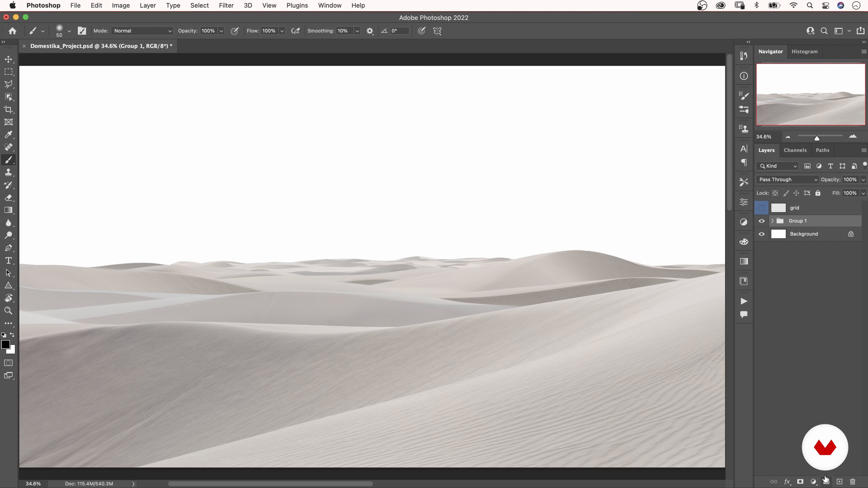This screenshot has width=868, height=488.
Task: Select the Spot Healing Brush tool
Action: click(8, 147)
